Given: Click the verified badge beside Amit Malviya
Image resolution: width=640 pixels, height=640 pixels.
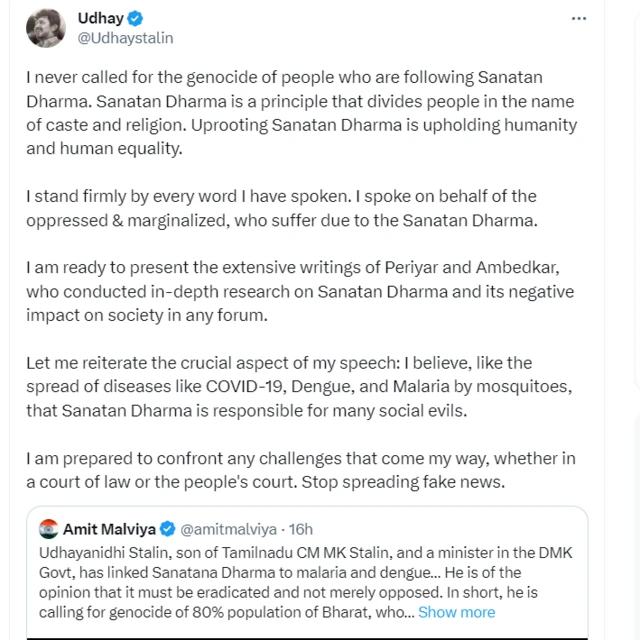Looking at the screenshot, I should (x=169, y=529).
